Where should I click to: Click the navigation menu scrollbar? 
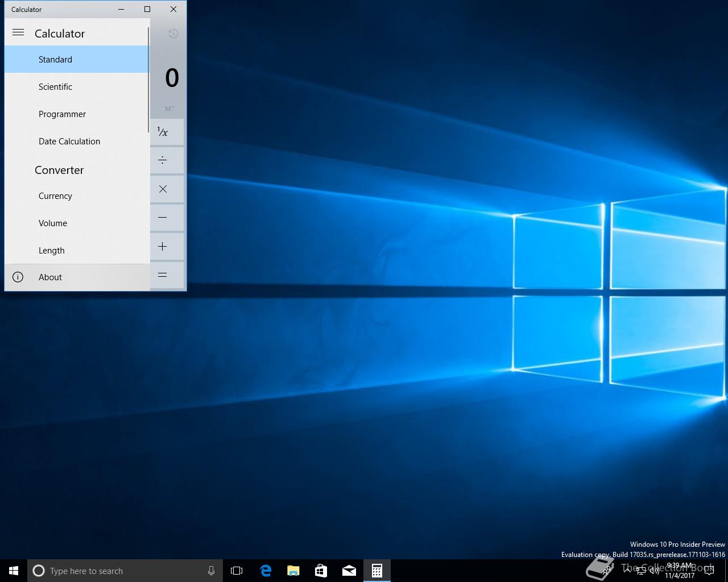pyautogui.click(x=148, y=80)
